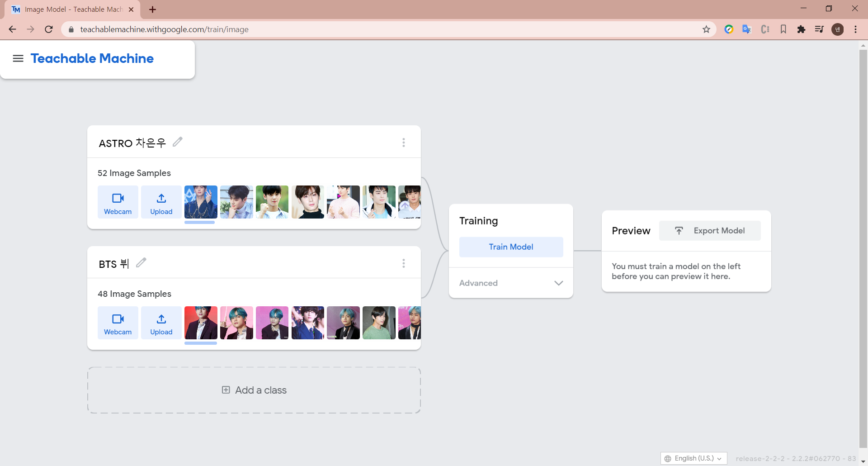Screen dimensions: 868x466
Task: Open ASTRO 차은우 class options menu
Action: tap(404, 143)
